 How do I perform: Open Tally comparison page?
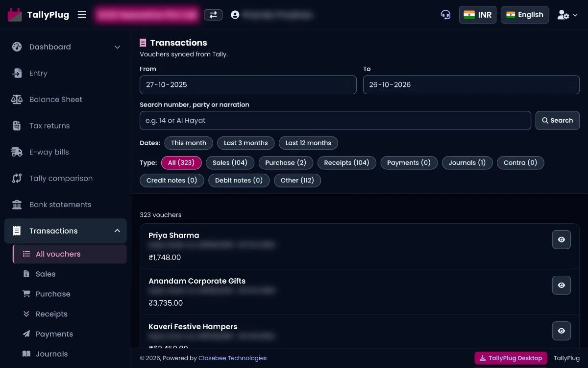click(65, 178)
